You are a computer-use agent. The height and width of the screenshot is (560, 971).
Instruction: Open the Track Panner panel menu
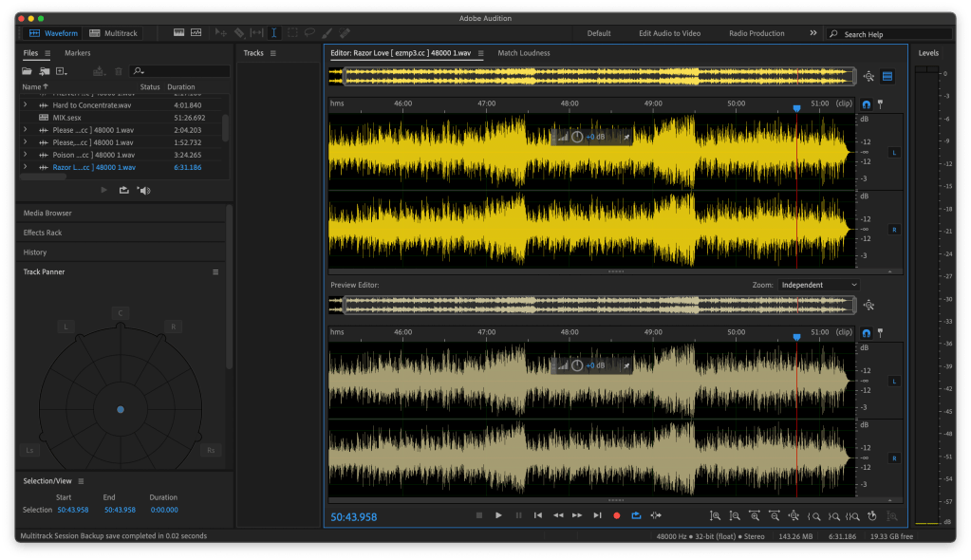[216, 271]
